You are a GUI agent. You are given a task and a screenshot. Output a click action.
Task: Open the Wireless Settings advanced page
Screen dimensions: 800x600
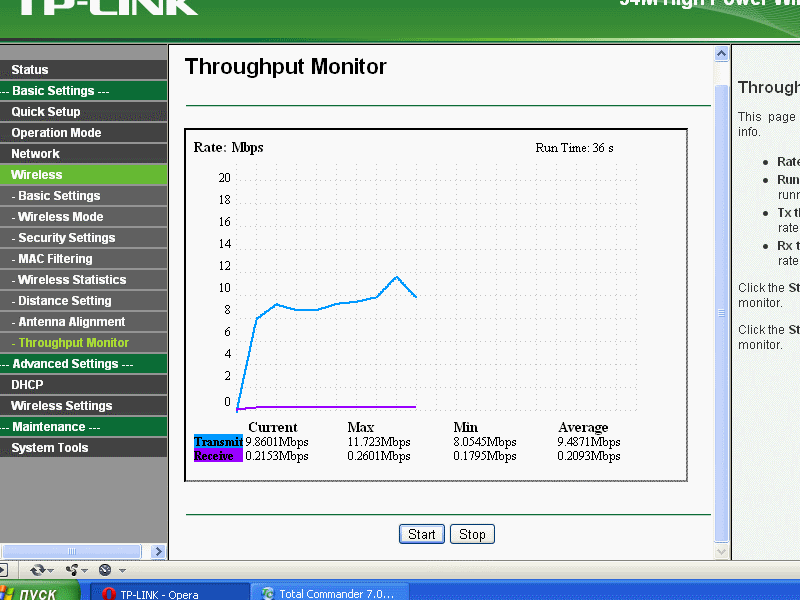point(83,406)
